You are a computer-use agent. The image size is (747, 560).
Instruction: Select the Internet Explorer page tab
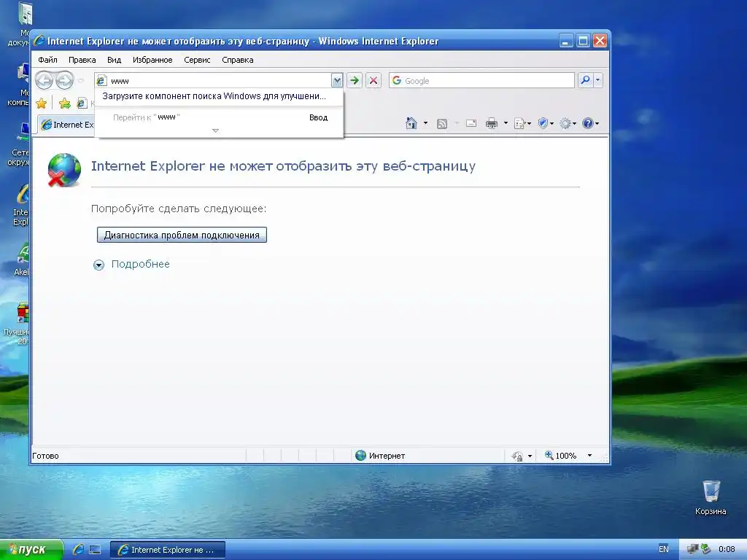tap(66, 125)
